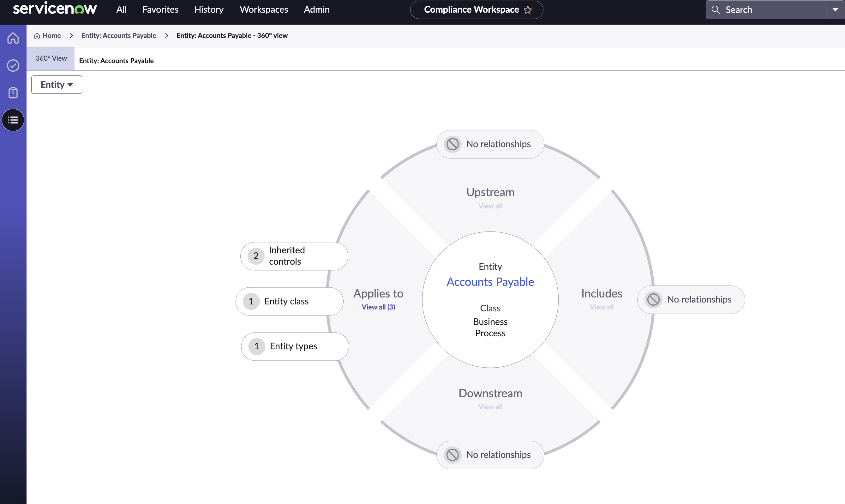Open the list sidebar icon
The width and height of the screenshot is (845, 504).
tap(13, 120)
